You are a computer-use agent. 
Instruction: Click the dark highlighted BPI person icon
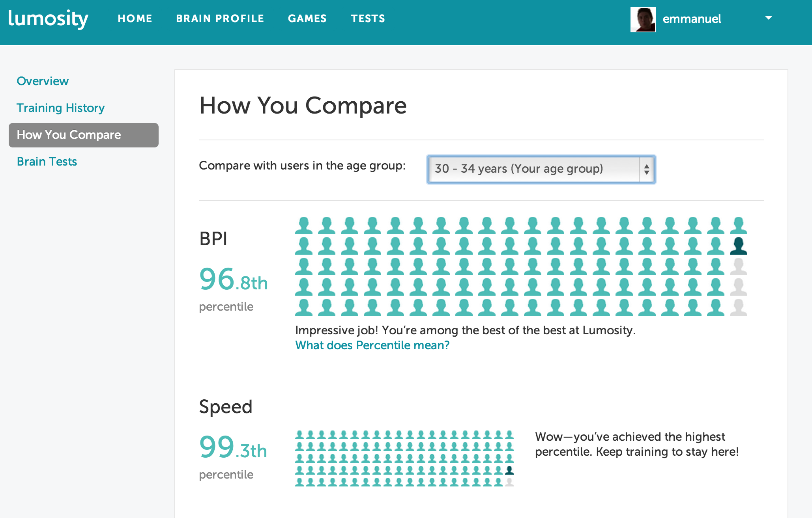pos(738,246)
